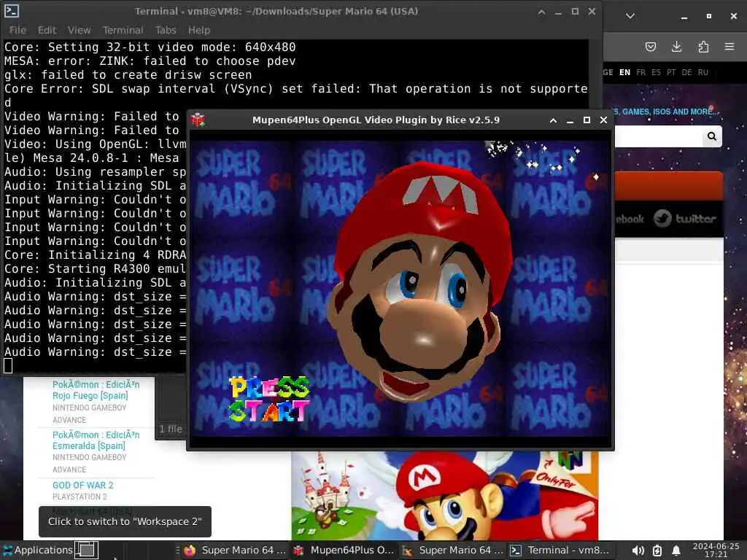Click the '1 file' status text
This screenshot has width=747, height=560.
tap(171, 429)
